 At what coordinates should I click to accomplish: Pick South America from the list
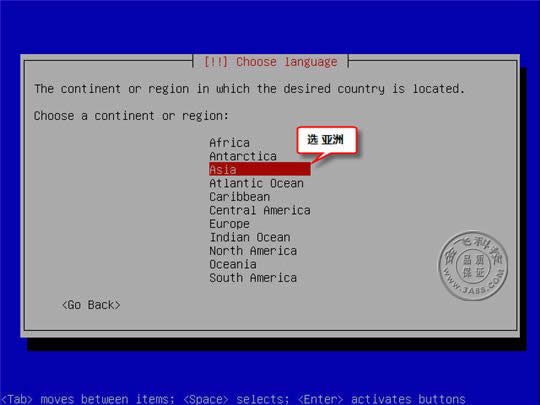(x=253, y=278)
